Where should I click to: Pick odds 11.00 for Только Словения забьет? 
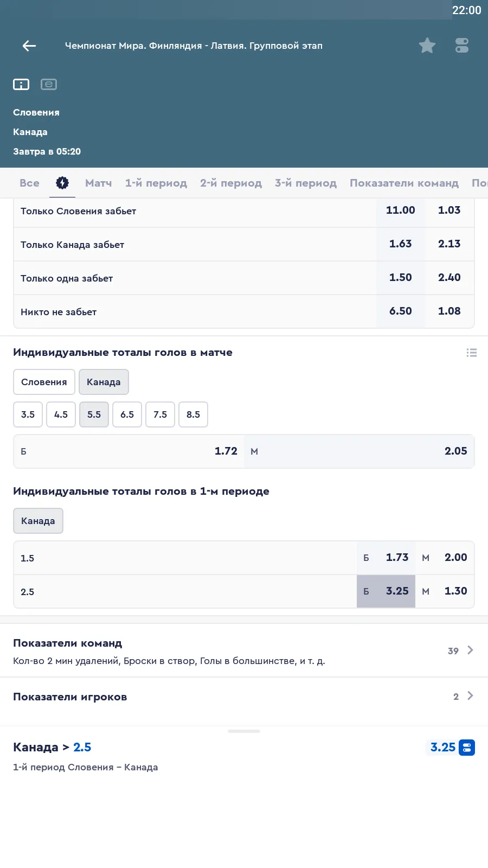tap(400, 210)
